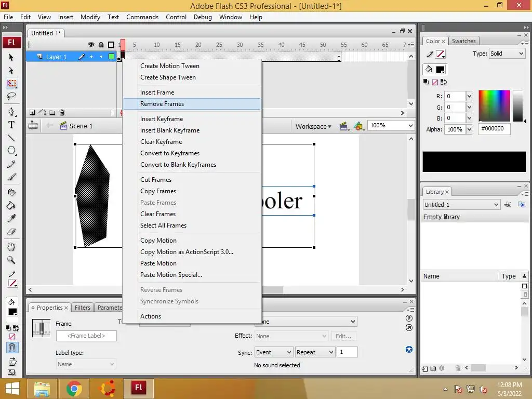The width and height of the screenshot is (532, 399).
Task: Open the R value dropdown arrow
Action: tap(469, 96)
